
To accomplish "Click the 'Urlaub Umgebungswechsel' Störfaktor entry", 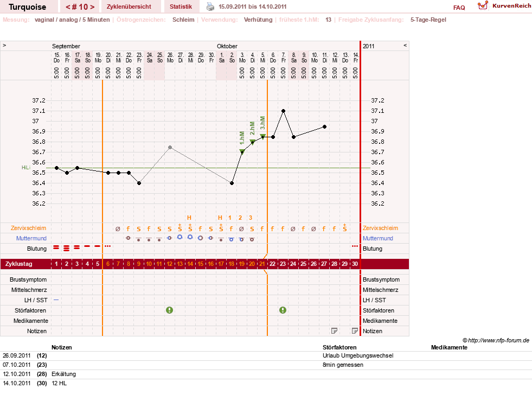I will point(358,356).
